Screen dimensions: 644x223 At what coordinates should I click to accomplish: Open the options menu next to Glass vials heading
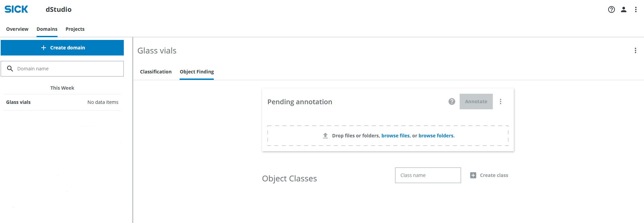pos(636,50)
